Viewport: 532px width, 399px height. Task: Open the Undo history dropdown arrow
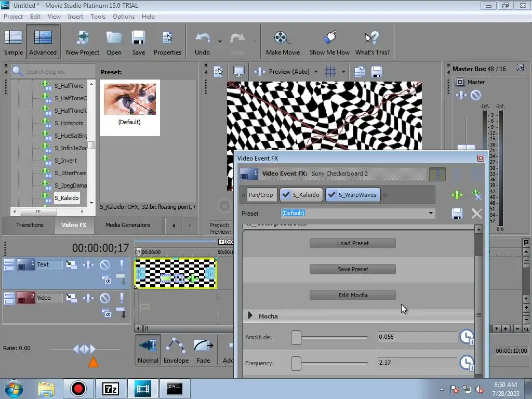click(x=220, y=42)
